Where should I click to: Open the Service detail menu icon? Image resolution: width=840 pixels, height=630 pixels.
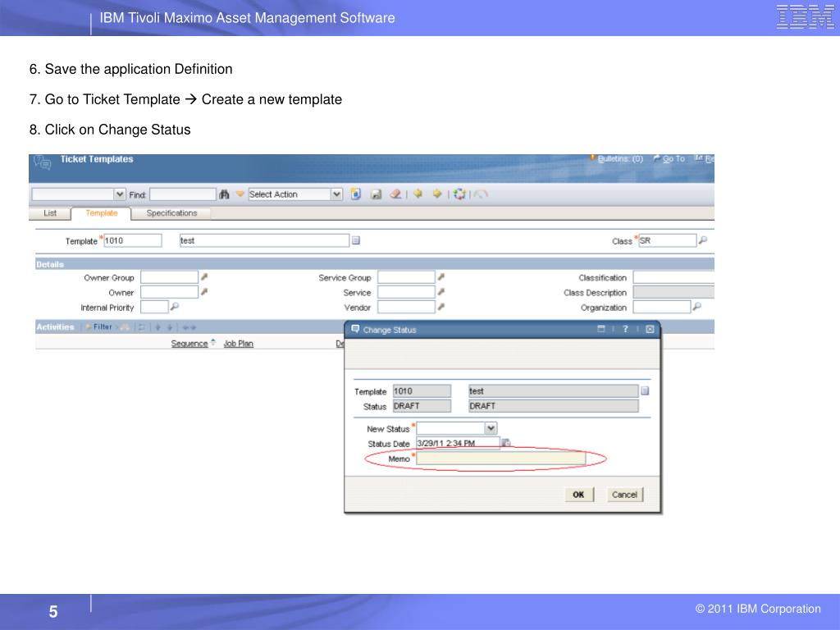[x=441, y=292]
